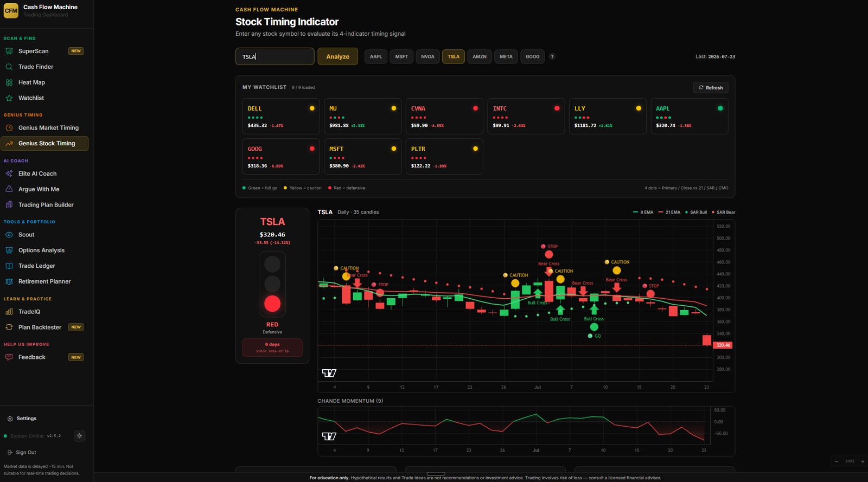The image size is (868, 482).
Task: Zoom in with the plus icon
Action: (863, 461)
